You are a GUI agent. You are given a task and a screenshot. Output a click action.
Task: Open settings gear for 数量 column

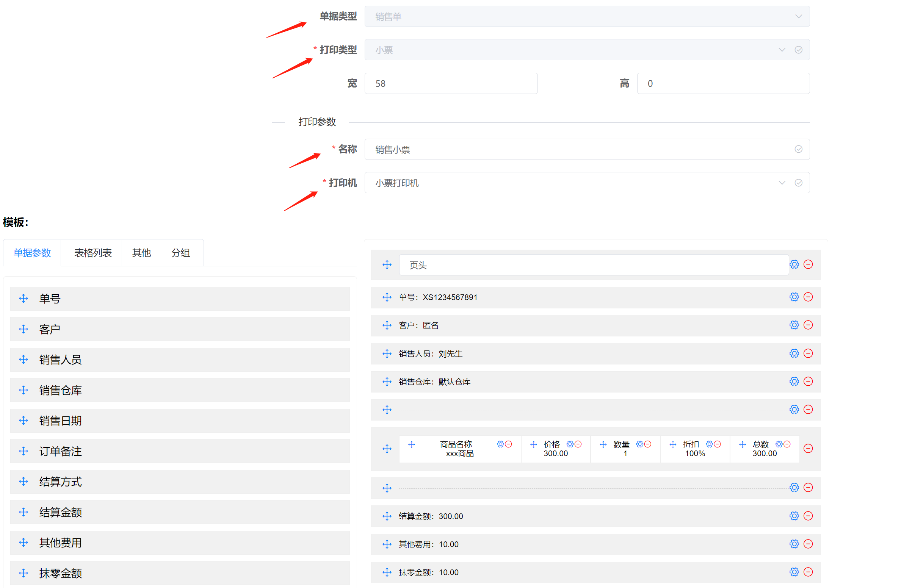pyautogui.click(x=639, y=444)
